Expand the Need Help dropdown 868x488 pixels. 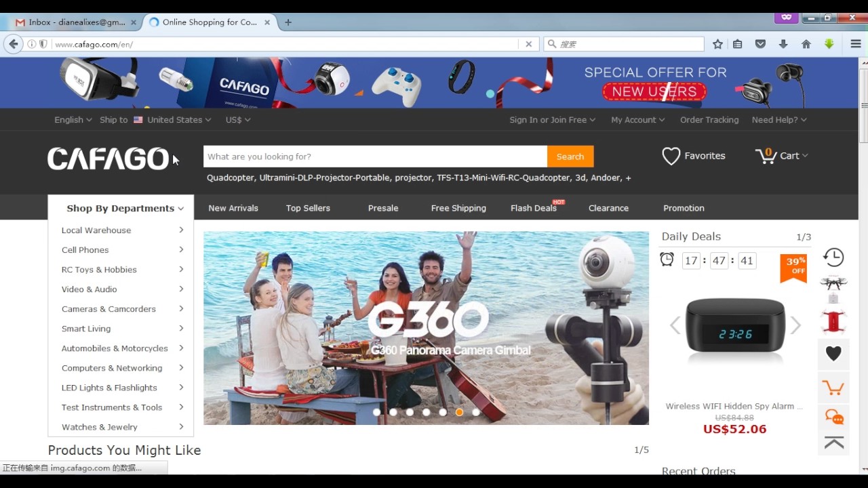(779, 120)
